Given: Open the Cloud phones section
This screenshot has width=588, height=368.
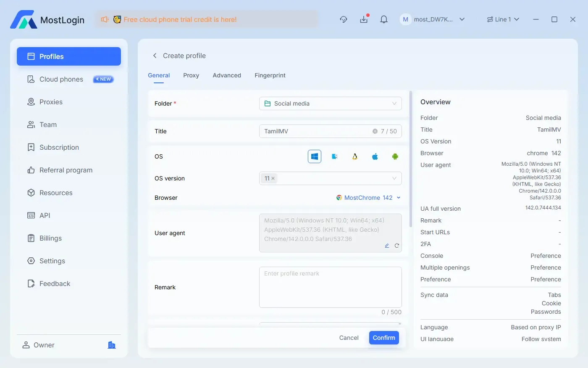Looking at the screenshot, I should pyautogui.click(x=61, y=79).
